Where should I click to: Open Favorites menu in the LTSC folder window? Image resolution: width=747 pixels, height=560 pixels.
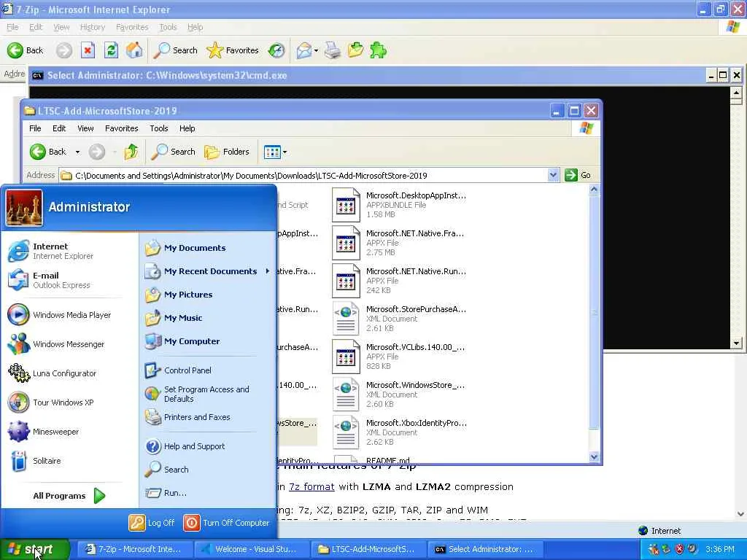pos(122,128)
